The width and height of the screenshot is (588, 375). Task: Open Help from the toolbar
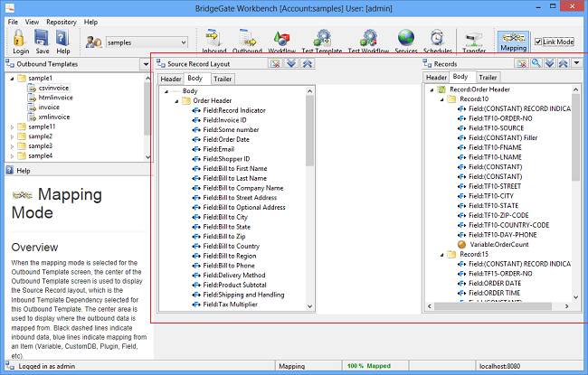[x=62, y=42]
